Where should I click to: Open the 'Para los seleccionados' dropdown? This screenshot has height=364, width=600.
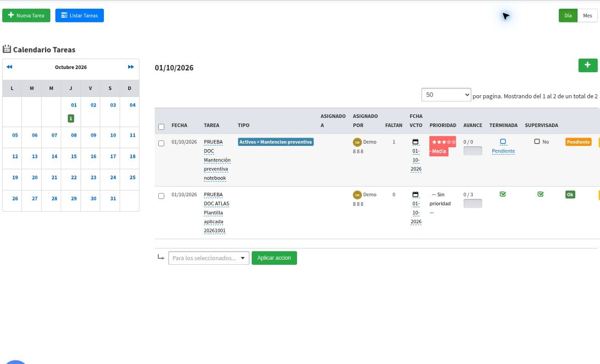[x=209, y=258]
